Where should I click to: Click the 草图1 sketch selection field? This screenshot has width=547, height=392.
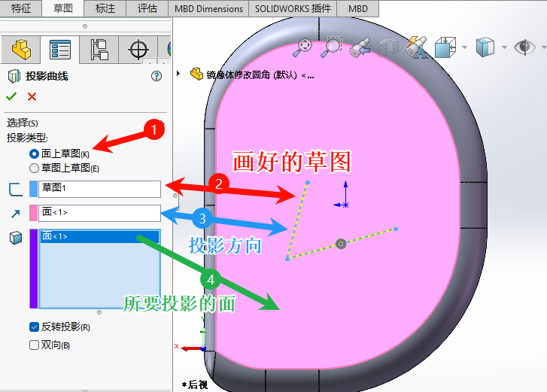[x=99, y=188]
